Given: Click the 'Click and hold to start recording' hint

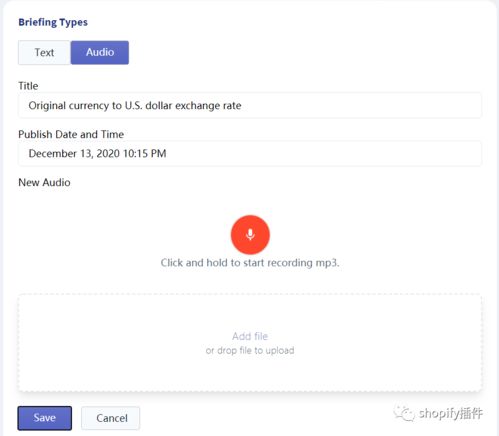Looking at the screenshot, I should [250, 263].
